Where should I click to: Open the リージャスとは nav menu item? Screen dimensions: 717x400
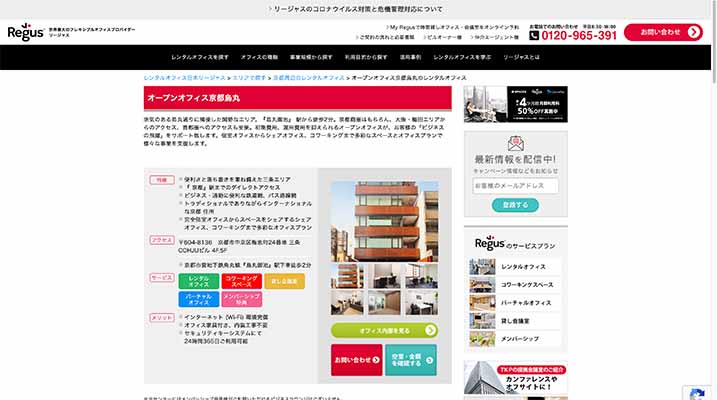click(521, 57)
